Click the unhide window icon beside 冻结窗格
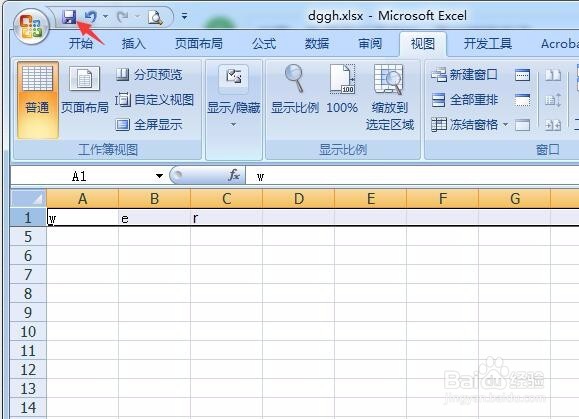This screenshot has width=579, height=419. (x=523, y=125)
